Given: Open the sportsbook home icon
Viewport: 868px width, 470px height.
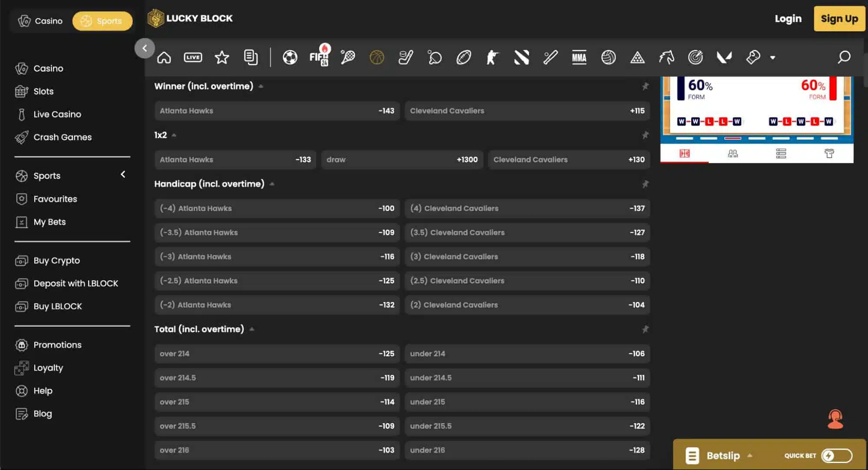Looking at the screenshot, I should point(164,57).
